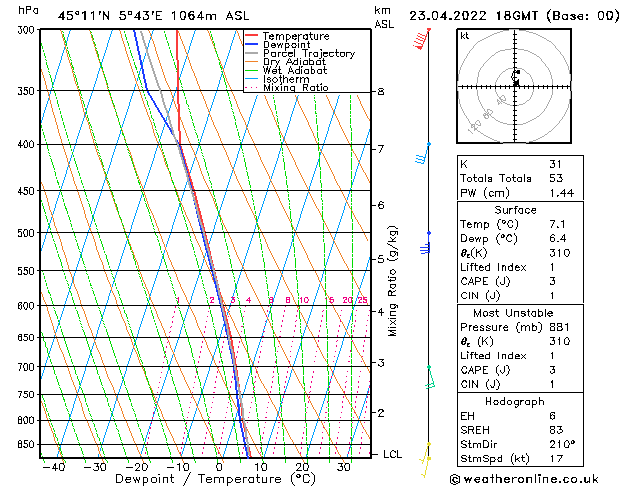Click the mixing ratio label 10 at 600 hPa

pyautogui.click(x=304, y=300)
